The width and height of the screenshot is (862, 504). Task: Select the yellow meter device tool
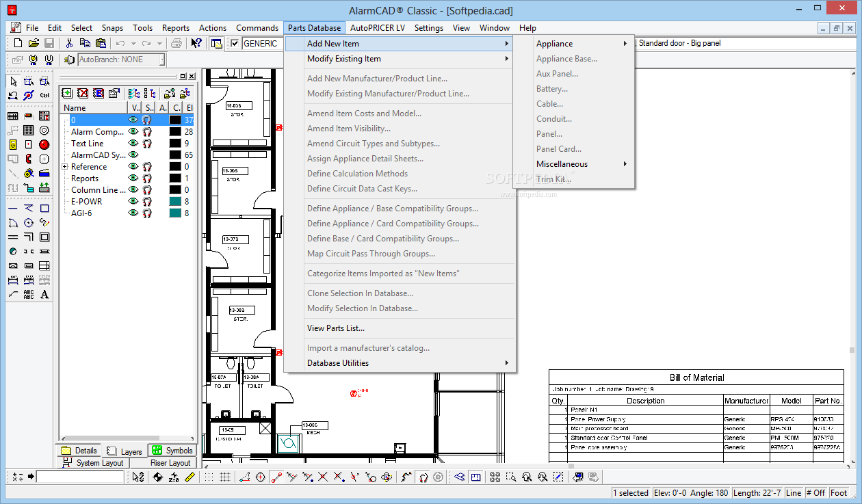click(x=13, y=144)
